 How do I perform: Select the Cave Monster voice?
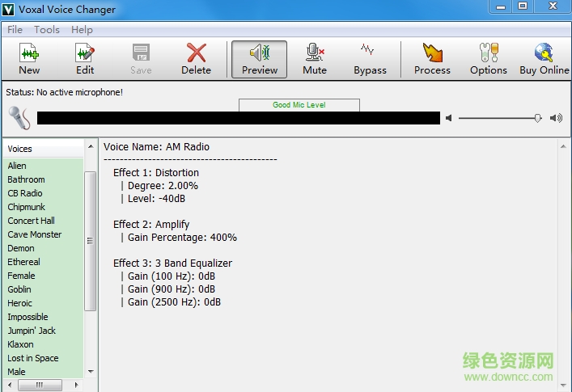click(x=44, y=234)
